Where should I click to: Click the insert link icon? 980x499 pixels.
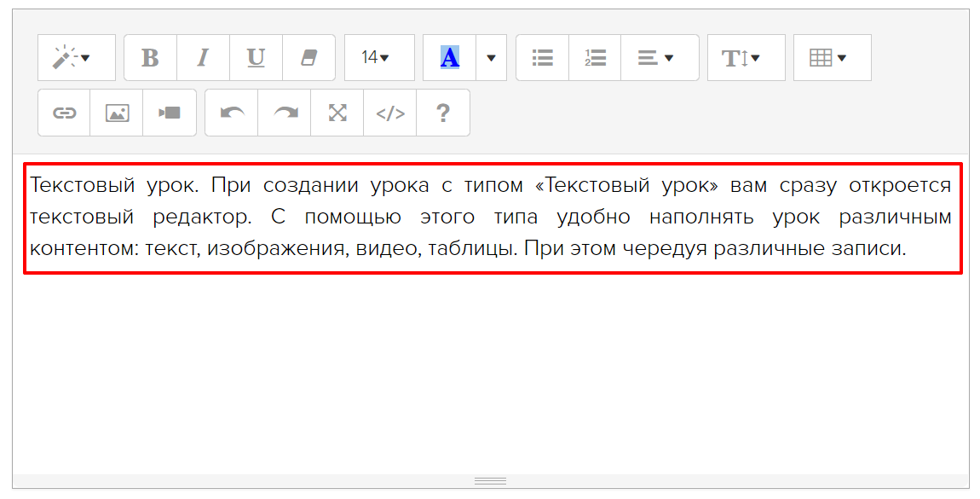65,113
